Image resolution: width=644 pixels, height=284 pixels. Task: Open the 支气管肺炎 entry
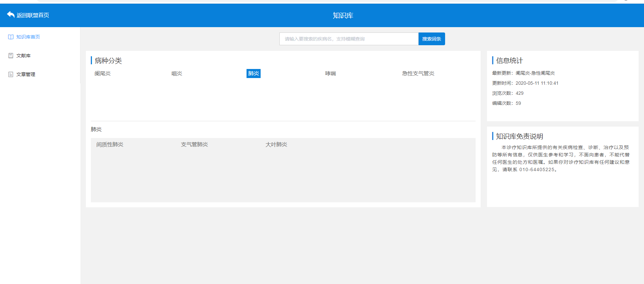coord(195,144)
